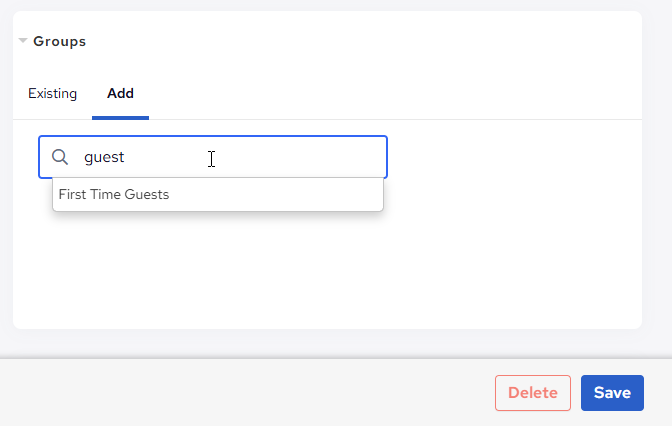Pick the First Time Guests autocomplete result
The height and width of the screenshot is (426, 672).
pos(114,195)
